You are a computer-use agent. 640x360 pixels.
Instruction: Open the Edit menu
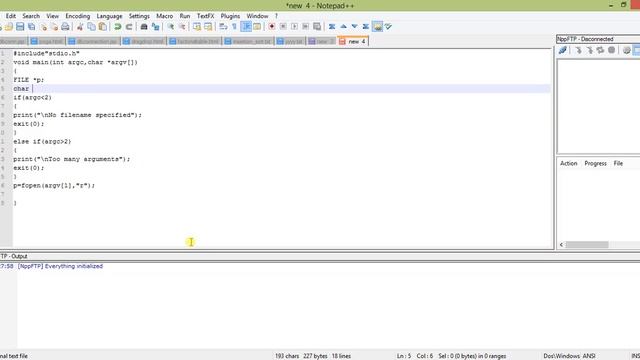(11, 16)
